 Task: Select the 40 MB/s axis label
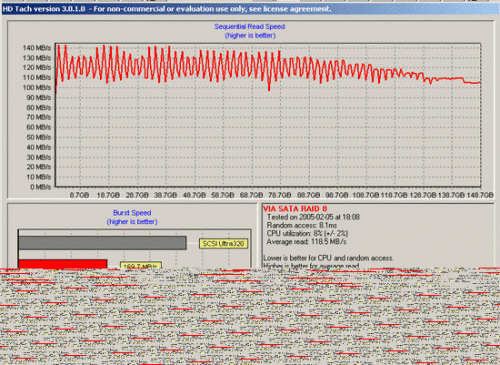[x=38, y=147]
